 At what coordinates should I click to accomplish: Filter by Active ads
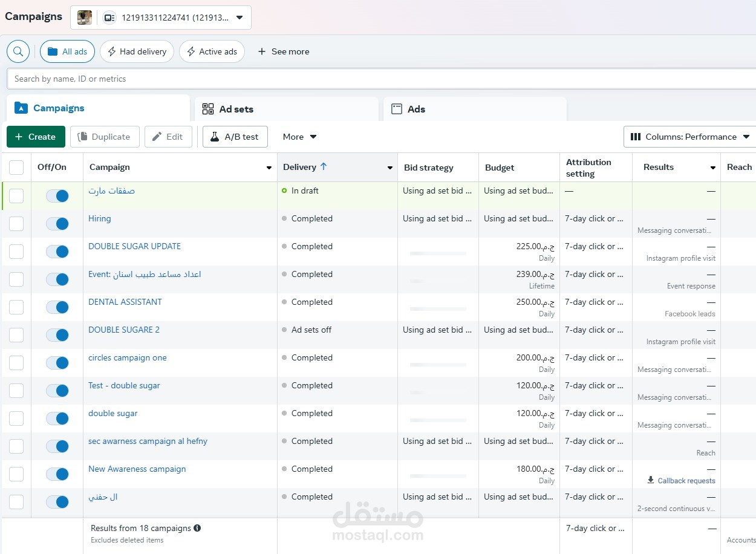(212, 51)
